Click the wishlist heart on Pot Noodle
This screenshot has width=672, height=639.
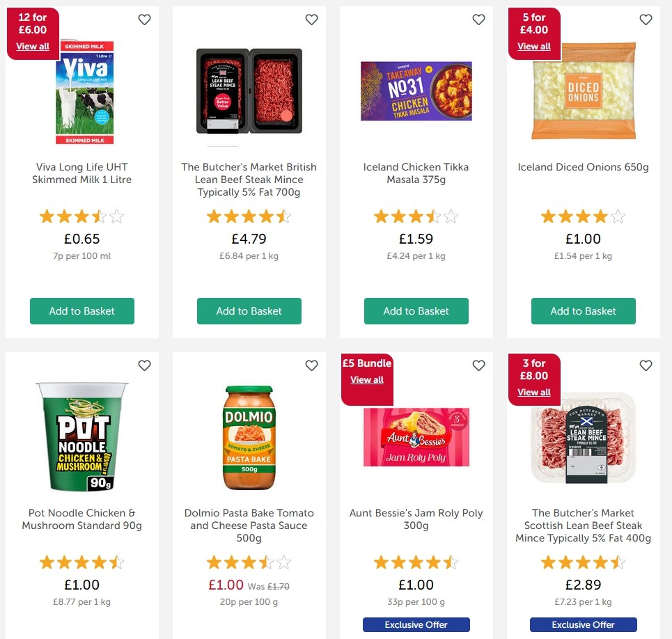[x=144, y=365]
